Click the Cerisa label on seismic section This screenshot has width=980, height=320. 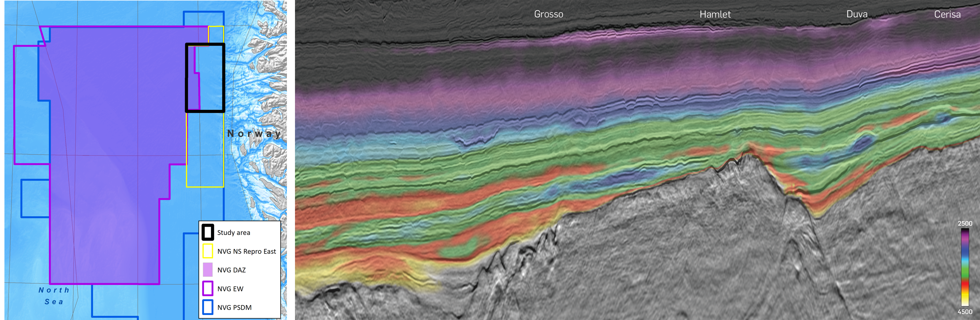pos(947,15)
